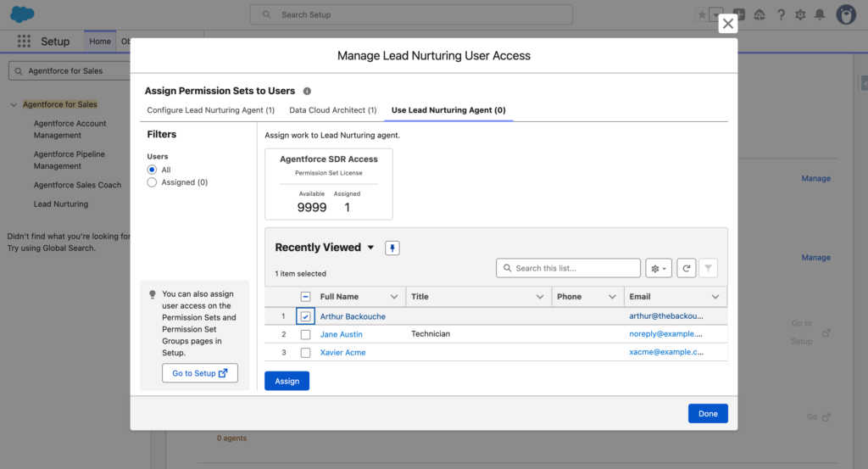Open notifications bell icon

pos(819,14)
